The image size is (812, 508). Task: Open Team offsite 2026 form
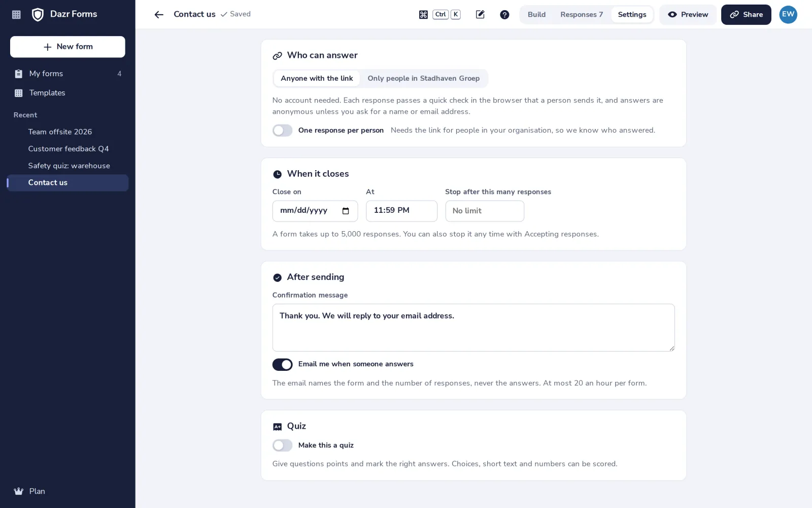67,132
